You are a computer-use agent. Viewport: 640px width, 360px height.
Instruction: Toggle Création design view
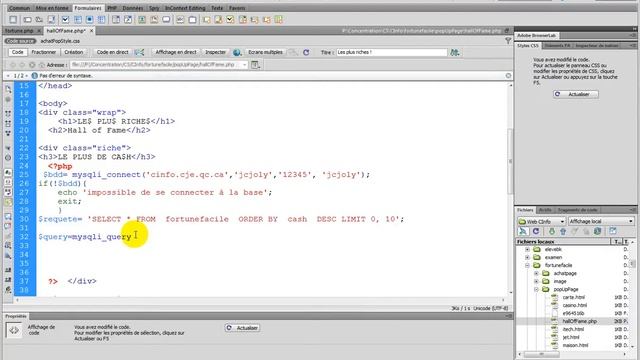pos(73,52)
